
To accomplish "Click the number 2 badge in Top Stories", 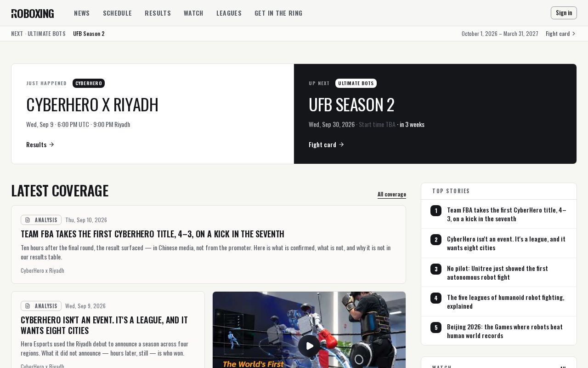I will (436, 240).
